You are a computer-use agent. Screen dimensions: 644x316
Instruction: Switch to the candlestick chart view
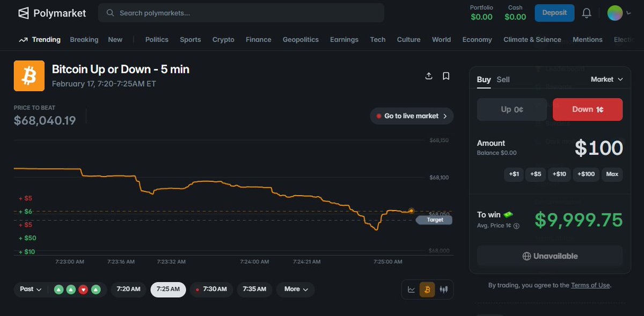click(x=443, y=290)
